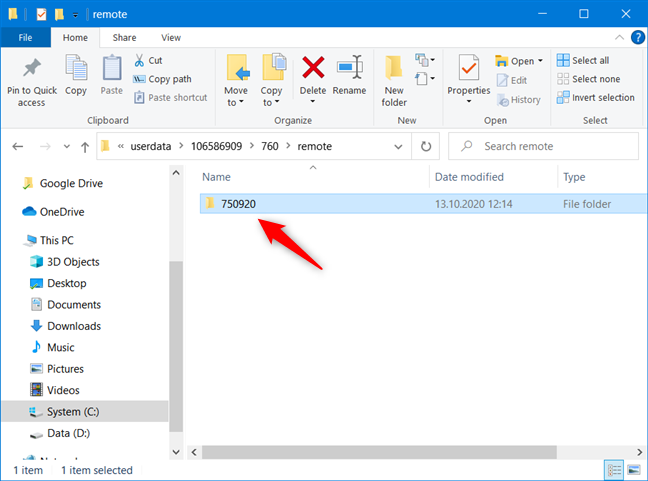
Task: Switch to the View ribbon tab
Action: pyautogui.click(x=171, y=38)
